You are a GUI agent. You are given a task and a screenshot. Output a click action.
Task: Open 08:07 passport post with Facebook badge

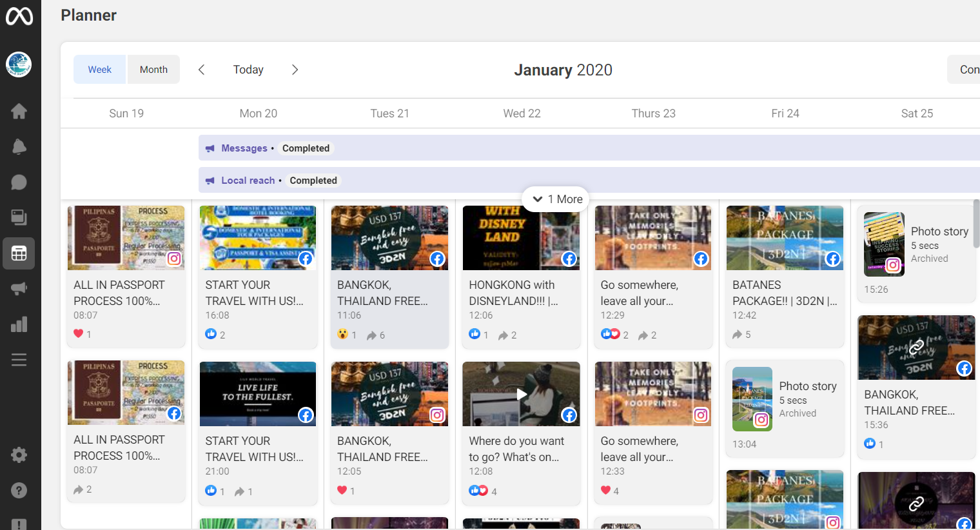pos(126,431)
